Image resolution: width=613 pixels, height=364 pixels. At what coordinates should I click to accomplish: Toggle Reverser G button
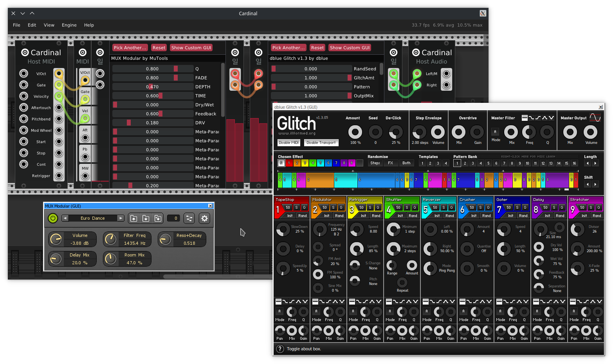451,208
